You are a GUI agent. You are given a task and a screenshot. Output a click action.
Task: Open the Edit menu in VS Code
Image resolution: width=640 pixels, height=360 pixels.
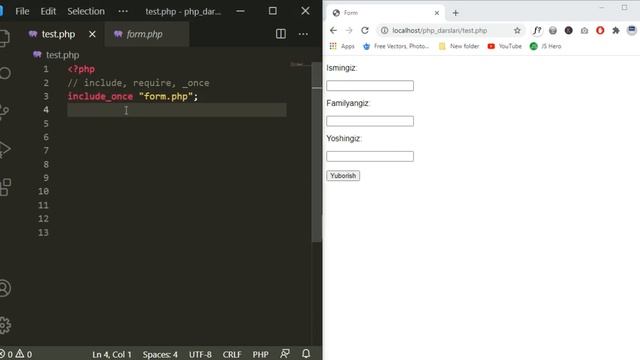(48, 11)
